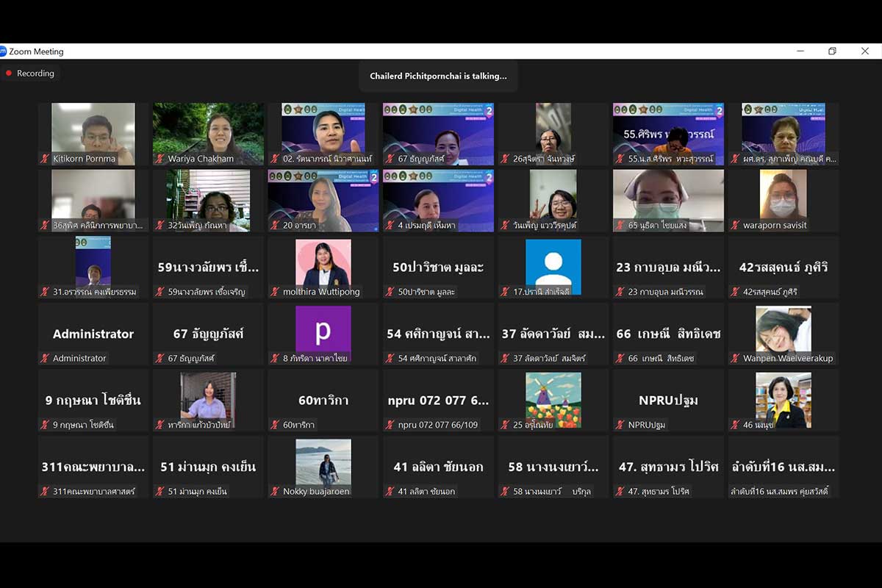This screenshot has width=882, height=588.
Task: Select the NPRUปฐม participant tile
Action: 668,400
